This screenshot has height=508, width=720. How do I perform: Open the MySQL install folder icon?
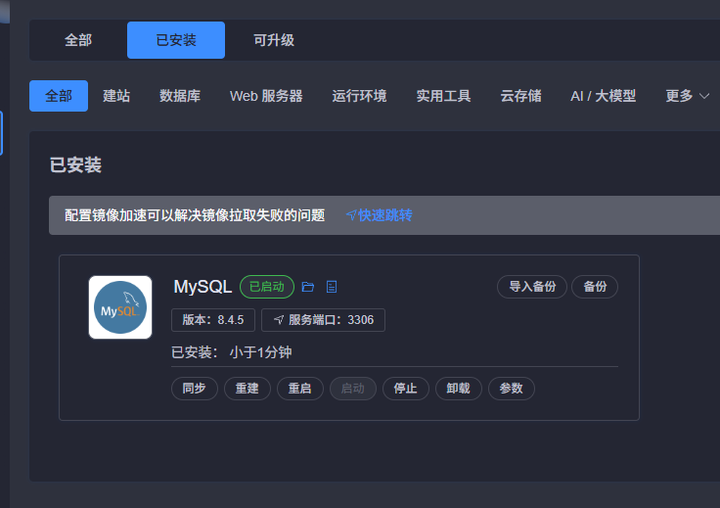pyautogui.click(x=308, y=287)
